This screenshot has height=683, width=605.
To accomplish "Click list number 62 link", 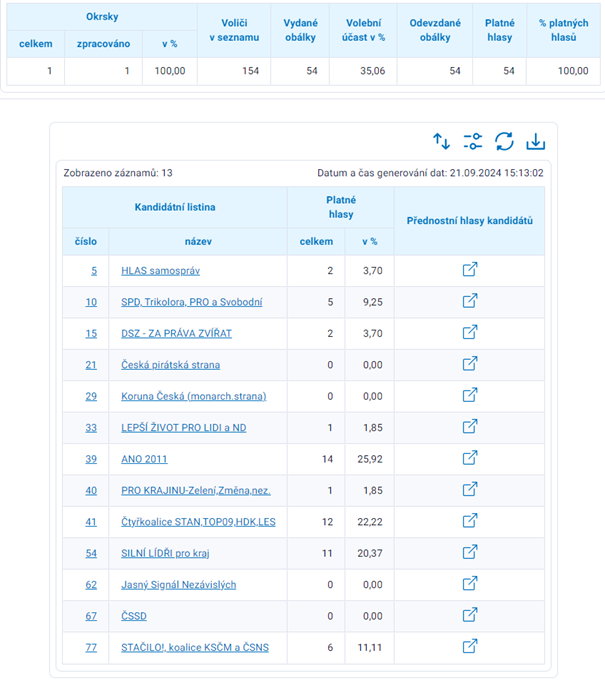I will (x=91, y=585).
